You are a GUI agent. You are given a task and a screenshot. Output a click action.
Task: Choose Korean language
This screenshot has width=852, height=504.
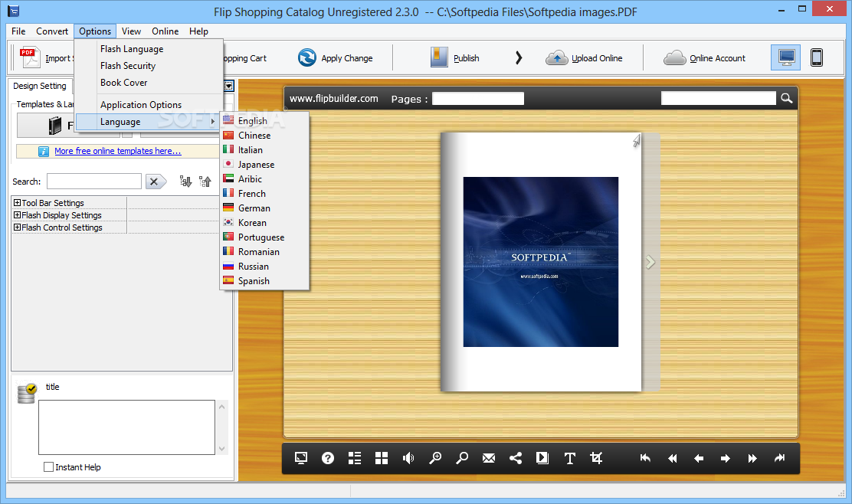[x=264, y=223]
